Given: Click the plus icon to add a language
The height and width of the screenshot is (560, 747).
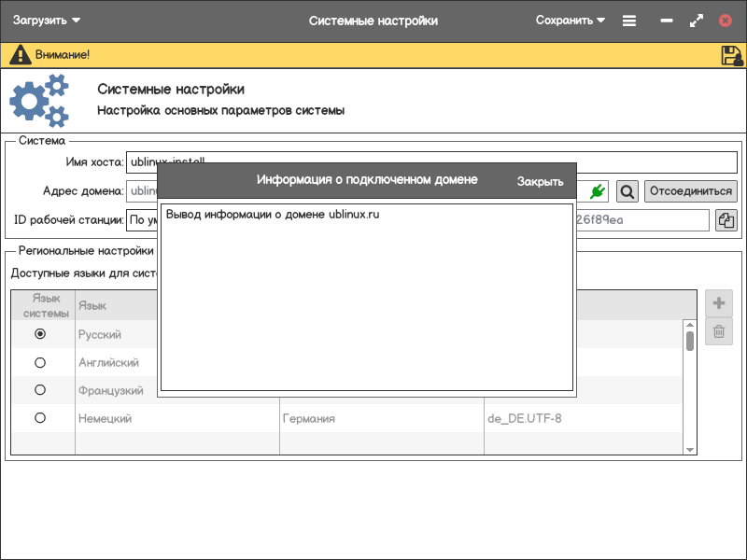Looking at the screenshot, I should point(719,303).
